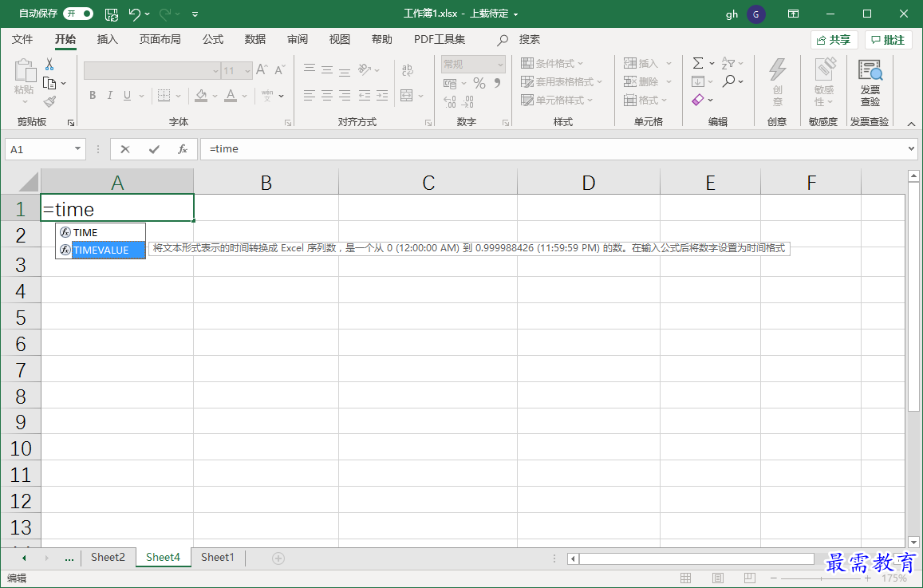923x588 pixels.
Task: Open the 单元格样式 dropdown
Action: (x=557, y=100)
